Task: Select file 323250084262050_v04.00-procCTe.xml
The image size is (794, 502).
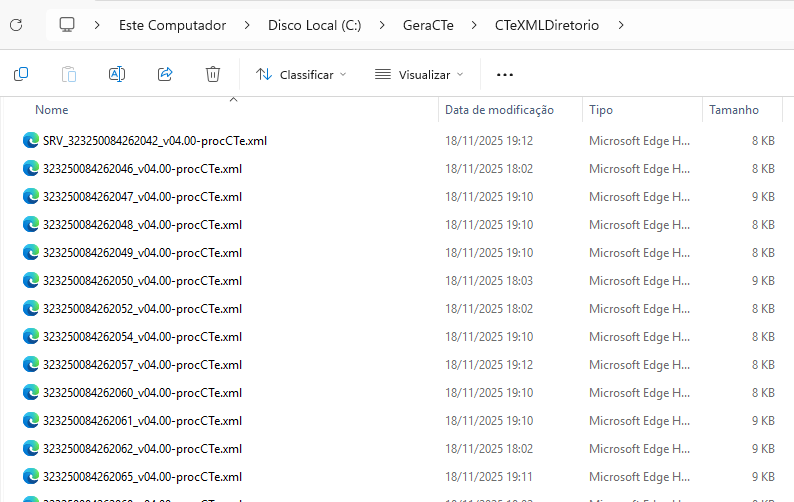Action: tap(142, 281)
